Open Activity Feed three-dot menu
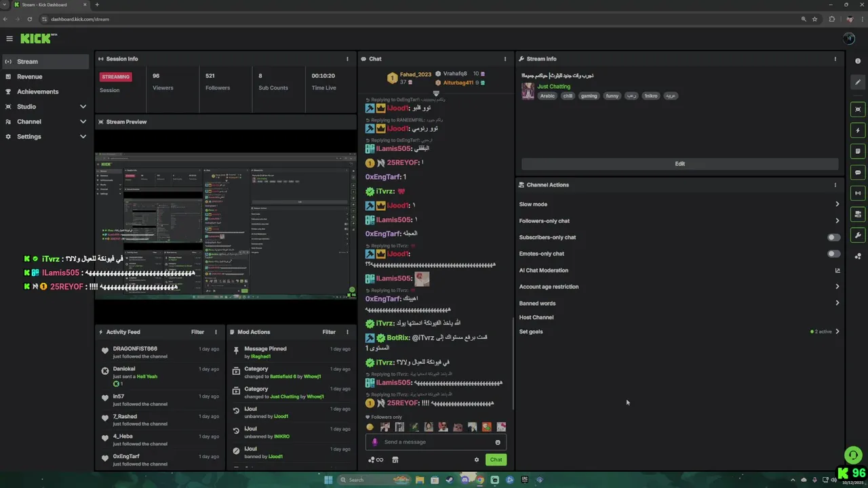868x488 pixels. coord(216,332)
